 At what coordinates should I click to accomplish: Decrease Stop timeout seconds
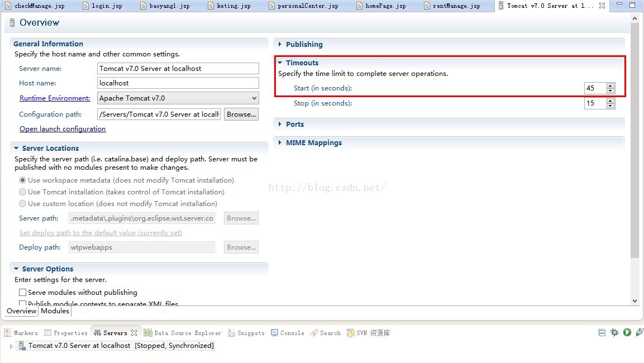[x=610, y=106]
